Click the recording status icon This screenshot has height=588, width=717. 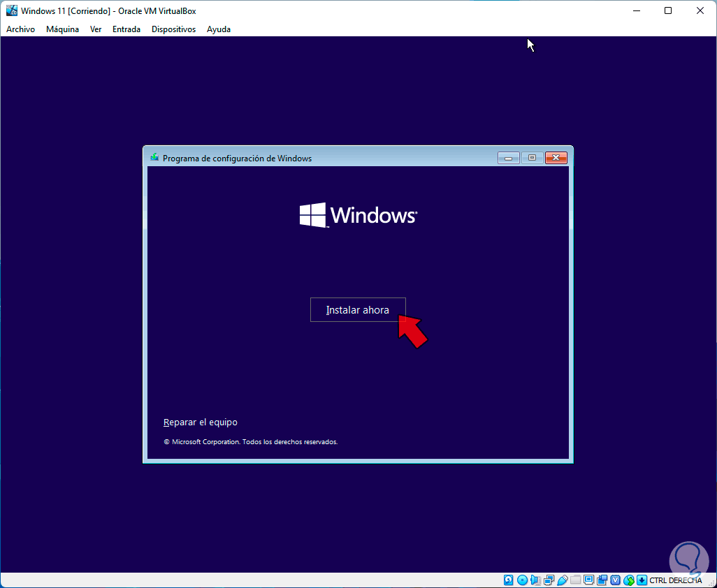(602, 580)
